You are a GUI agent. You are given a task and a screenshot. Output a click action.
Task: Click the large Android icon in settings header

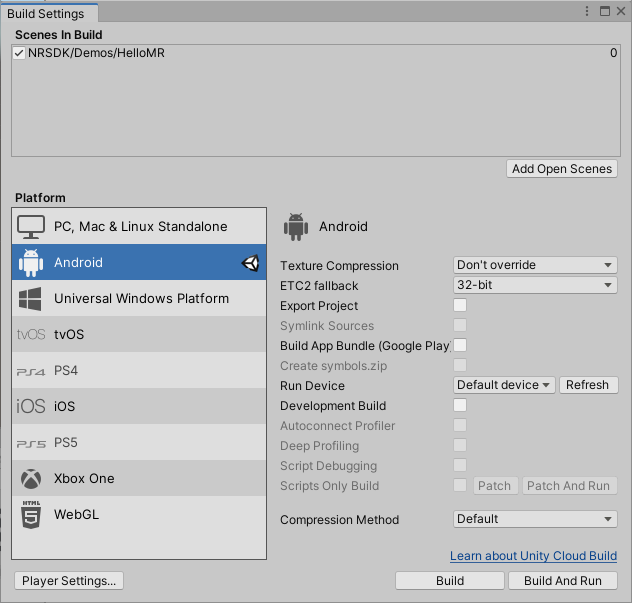click(296, 227)
